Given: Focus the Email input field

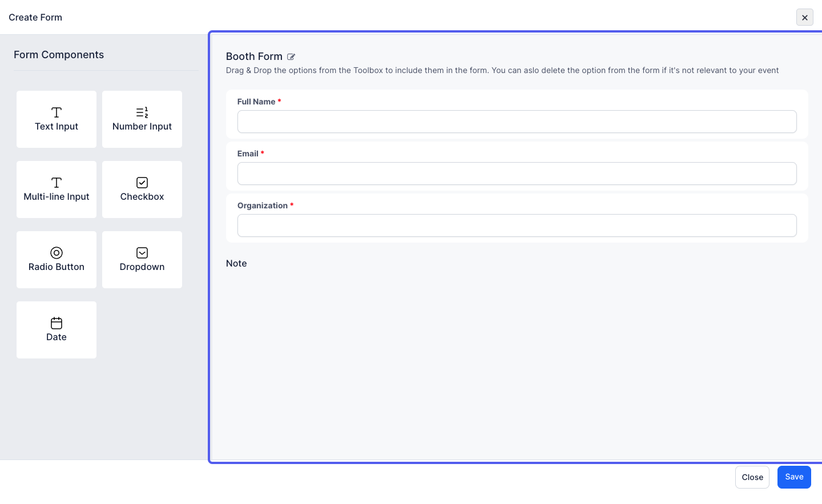Looking at the screenshot, I should pyautogui.click(x=517, y=174).
